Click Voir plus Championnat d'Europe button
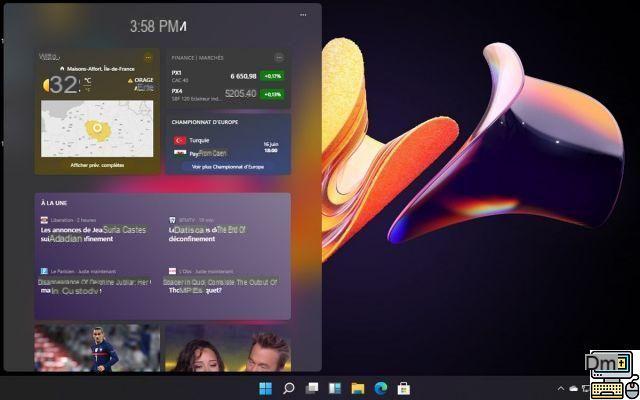The width and height of the screenshot is (640, 400). click(228, 167)
